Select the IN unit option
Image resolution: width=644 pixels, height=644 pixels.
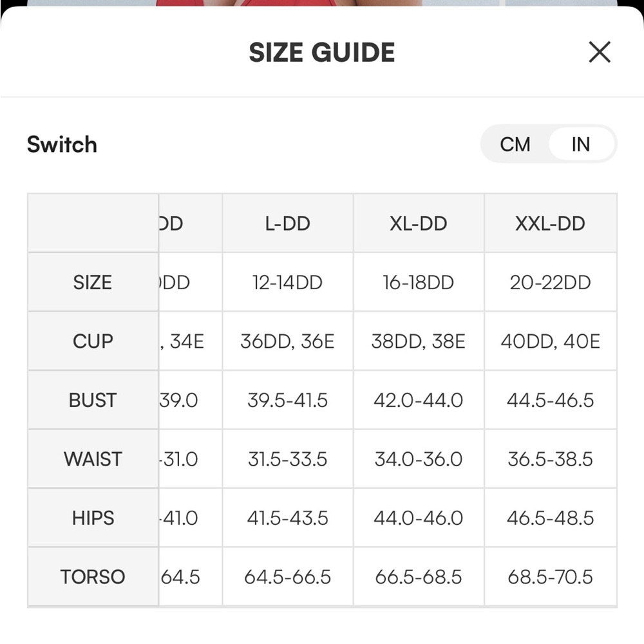pos(581,144)
